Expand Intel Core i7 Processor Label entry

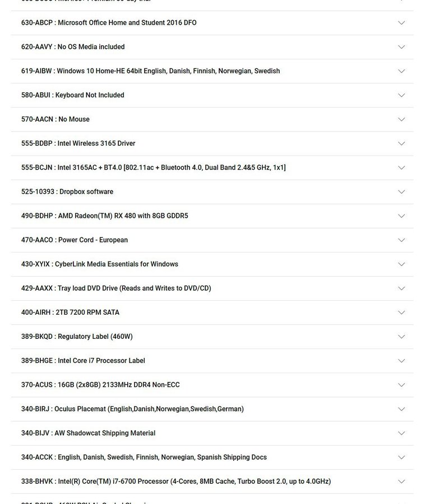point(401,360)
